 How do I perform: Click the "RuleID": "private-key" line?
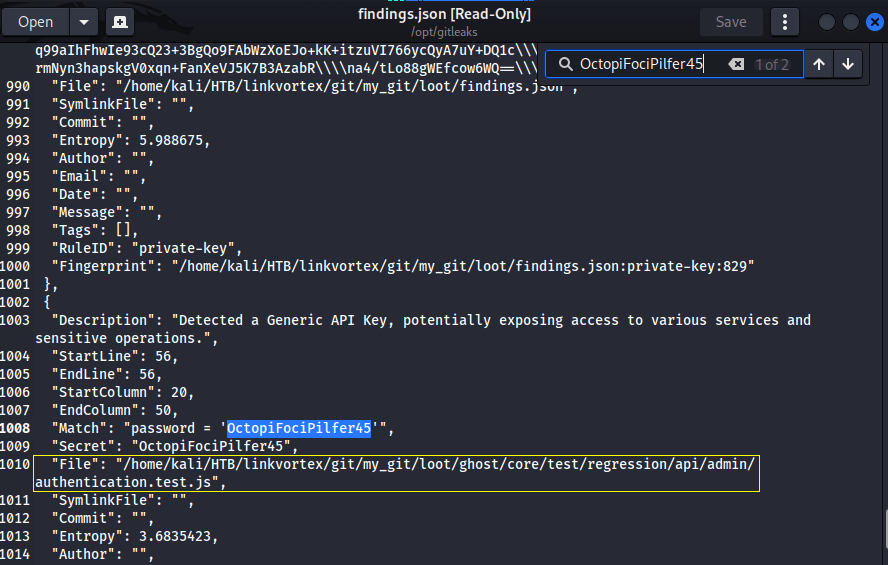coord(148,248)
